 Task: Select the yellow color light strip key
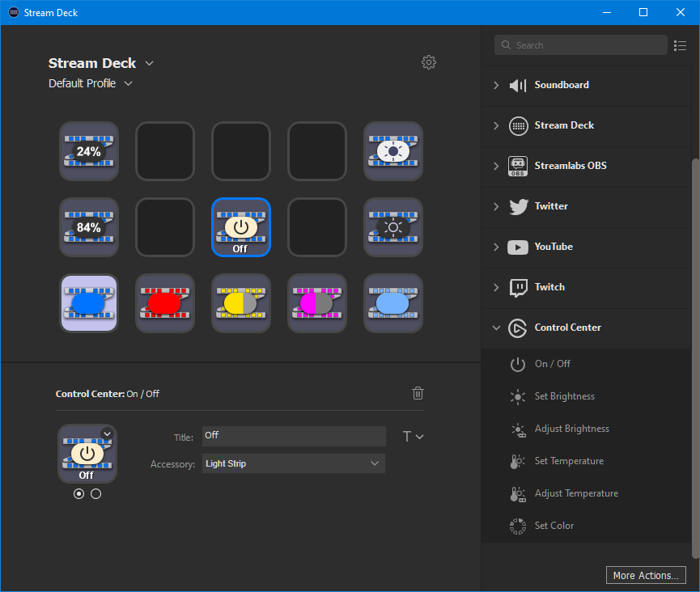click(241, 303)
